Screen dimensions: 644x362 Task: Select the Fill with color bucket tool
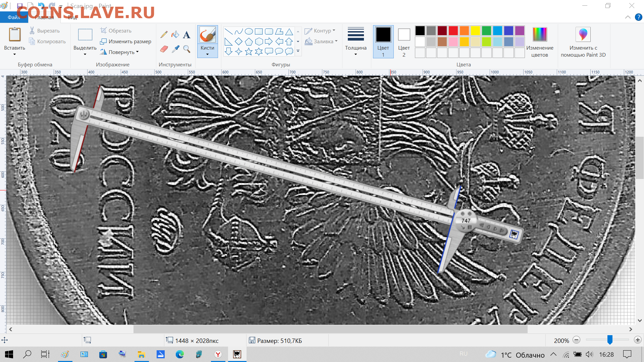coord(175,34)
